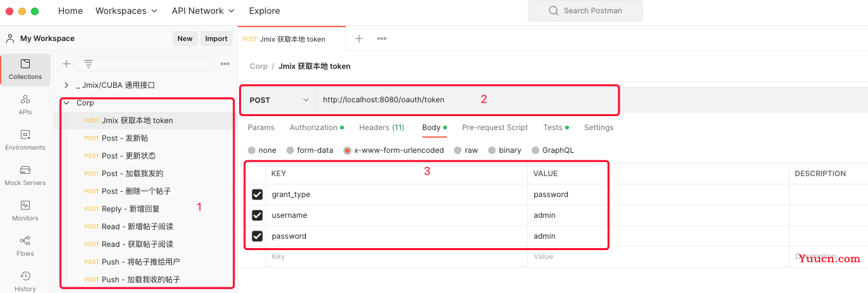
Task: Click the plus icon to create collection
Action: (66, 64)
